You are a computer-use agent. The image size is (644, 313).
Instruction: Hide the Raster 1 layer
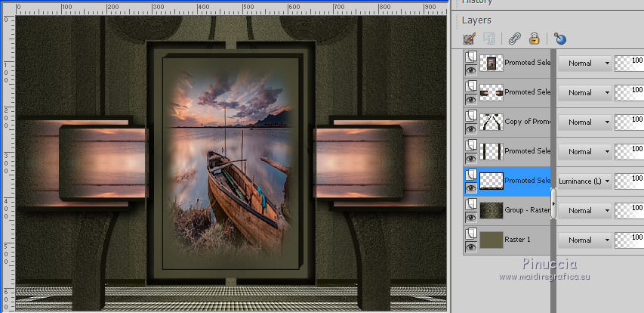[x=471, y=246]
